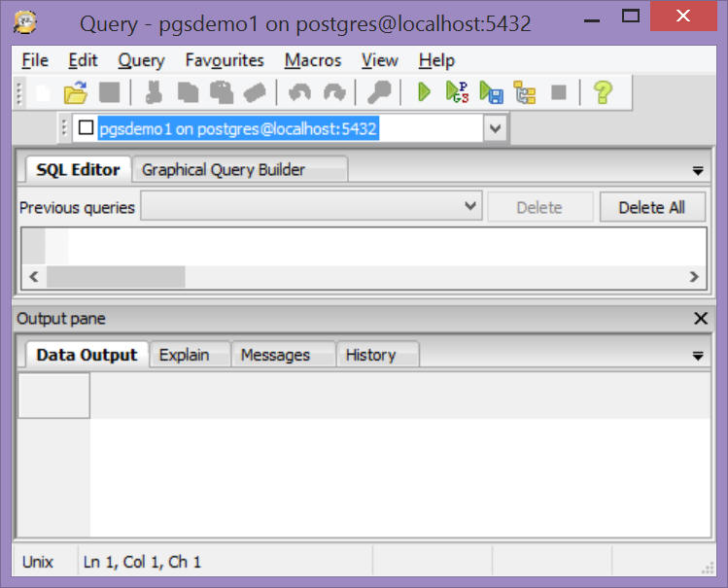Image resolution: width=728 pixels, height=588 pixels.
Task: Click the Unix status bar entry
Action: pyautogui.click(x=38, y=562)
